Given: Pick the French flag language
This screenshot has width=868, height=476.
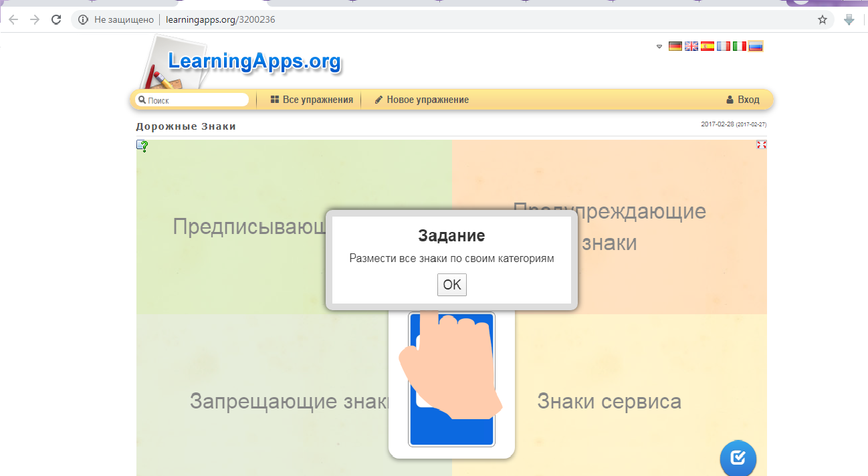Looking at the screenshot, I should 724,46.
